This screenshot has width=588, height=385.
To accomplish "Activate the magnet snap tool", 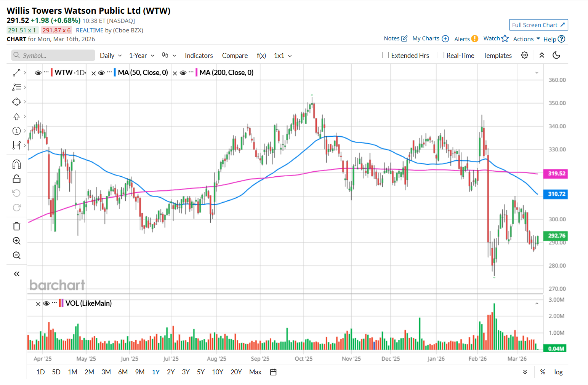I will point(16,164).
